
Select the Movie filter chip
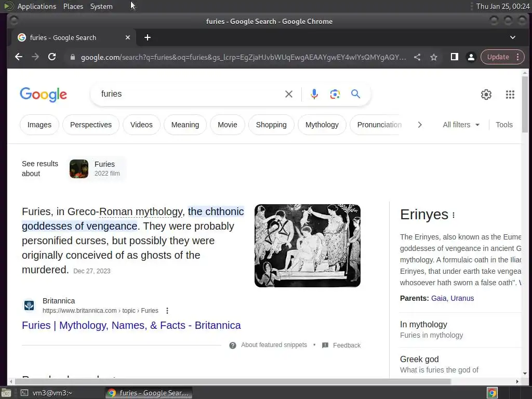pyautogui.click(x=228, y=125)
